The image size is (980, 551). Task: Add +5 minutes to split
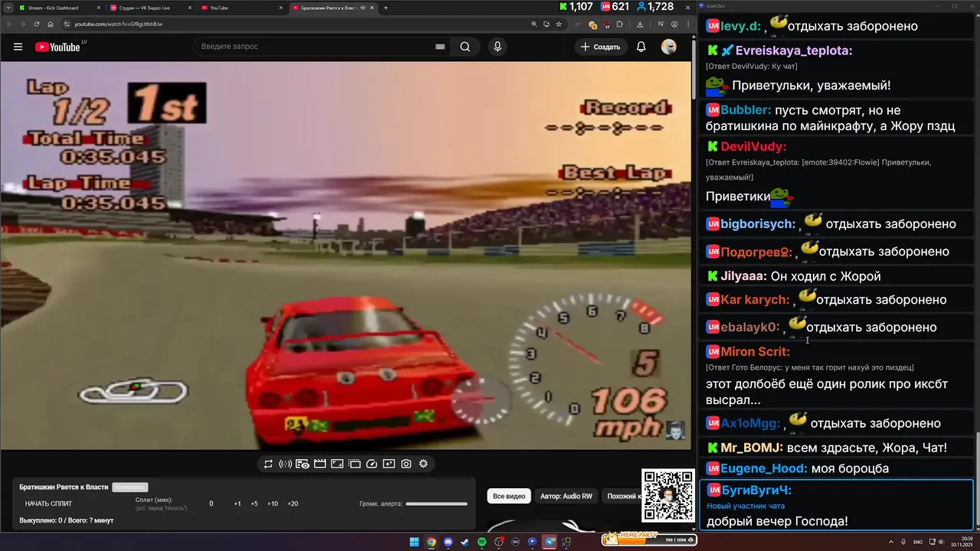254,504
